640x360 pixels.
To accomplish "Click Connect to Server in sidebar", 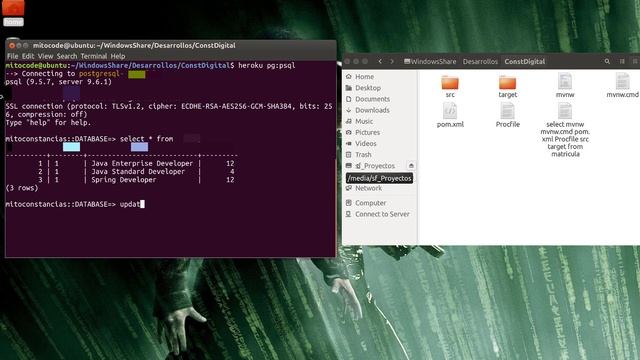I will 382,214.
